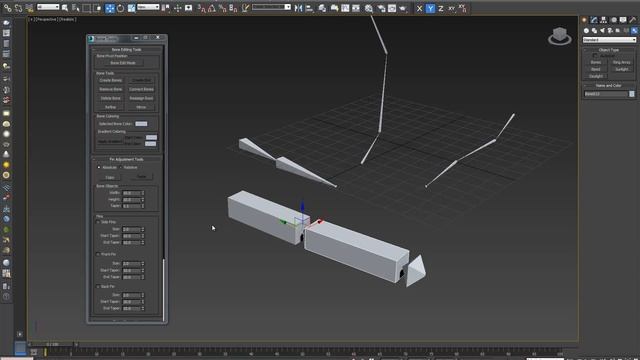The image size is (640, 360).
Task: Open the Material Editor from toolbar
Action: (369, 8)
